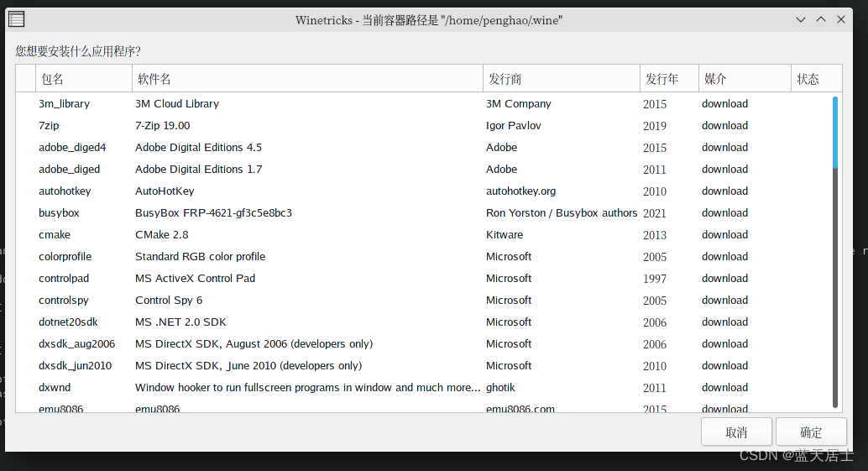This screenshot has width=868, height=471.
Task: Sort by 包名 column header
Action: pos(84,79)
